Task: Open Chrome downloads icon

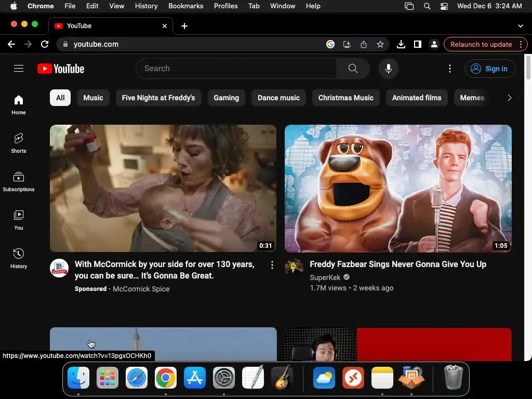Action: click(x=401, y=44)
